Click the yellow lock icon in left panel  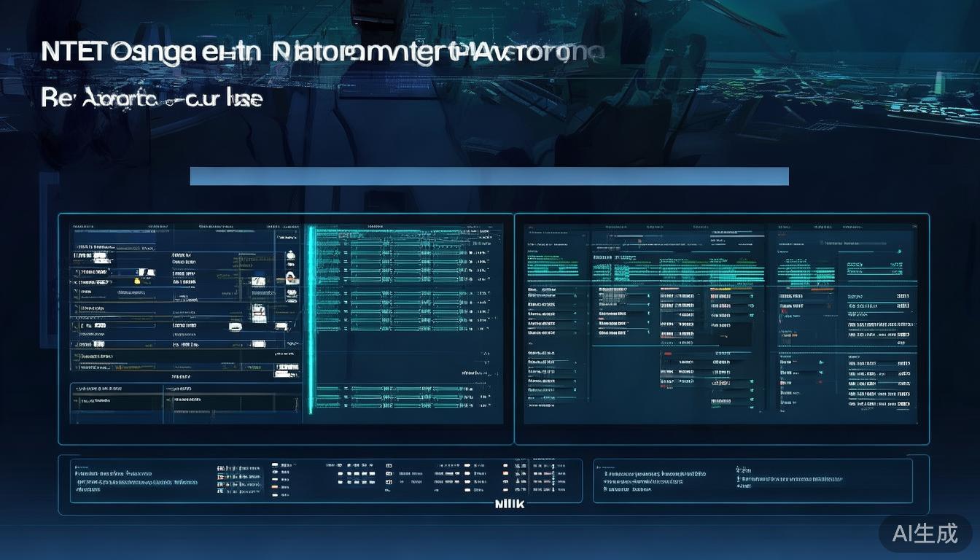click(x=136, y=280)
